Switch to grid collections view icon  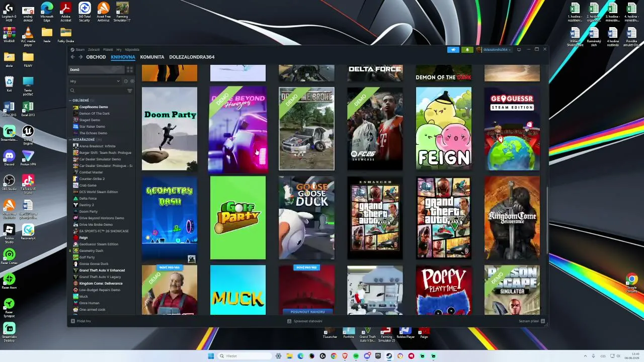129,70
